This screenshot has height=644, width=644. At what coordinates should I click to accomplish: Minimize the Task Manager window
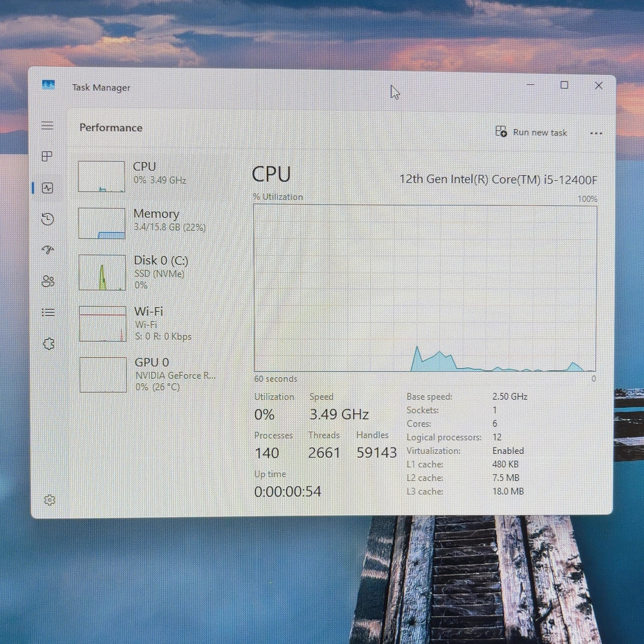(531, 85)
